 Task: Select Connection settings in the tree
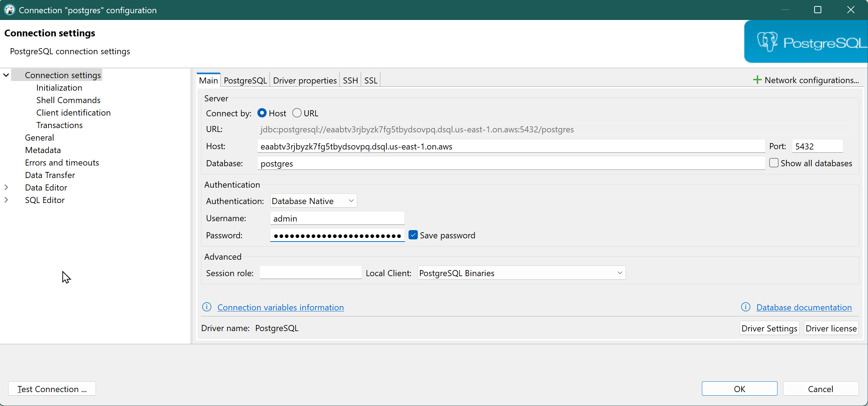63,75
